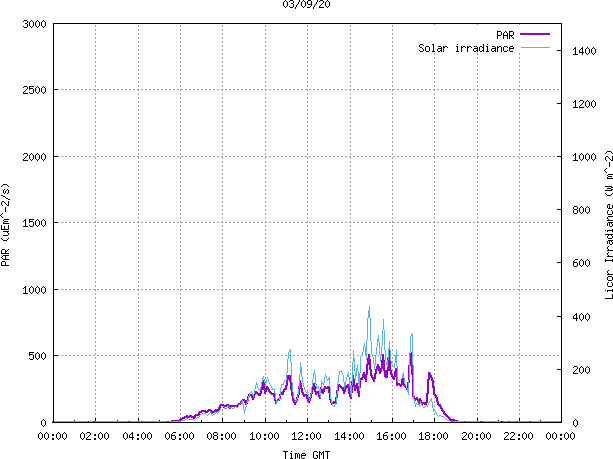Click the 22:00 time axis label
The image size is (613, 459).
pos(518,436)
